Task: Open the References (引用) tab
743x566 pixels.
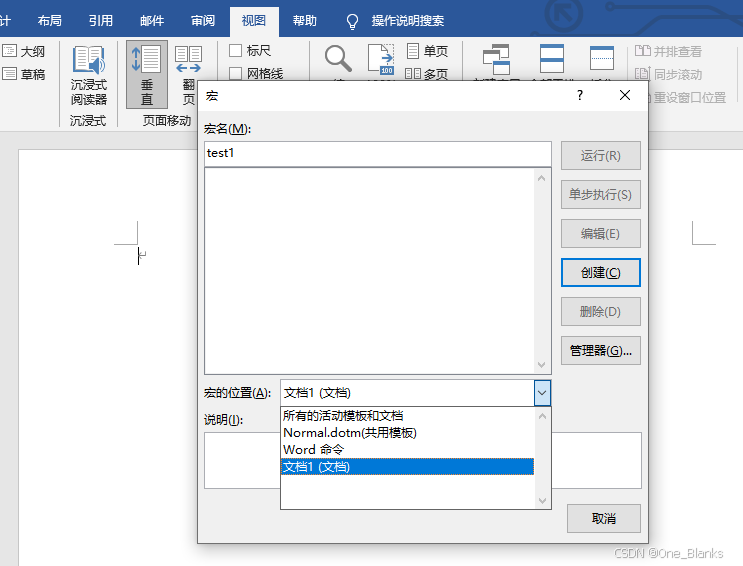Action: [101, 20]
